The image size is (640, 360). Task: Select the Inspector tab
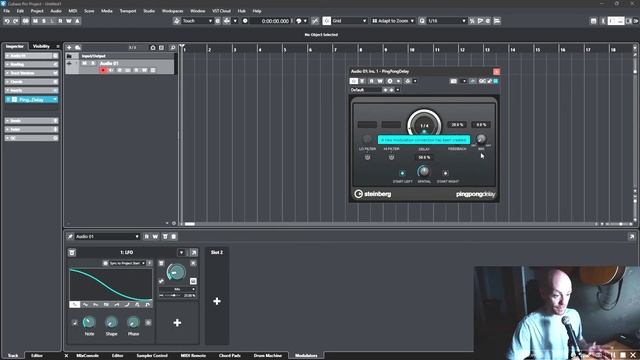click(15, 46)
